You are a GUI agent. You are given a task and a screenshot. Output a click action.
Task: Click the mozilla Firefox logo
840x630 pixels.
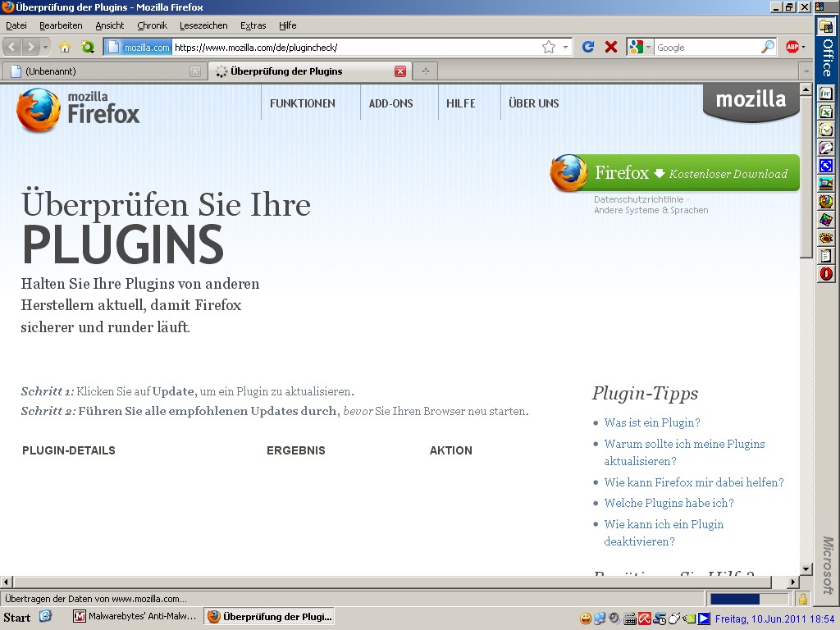78,110
